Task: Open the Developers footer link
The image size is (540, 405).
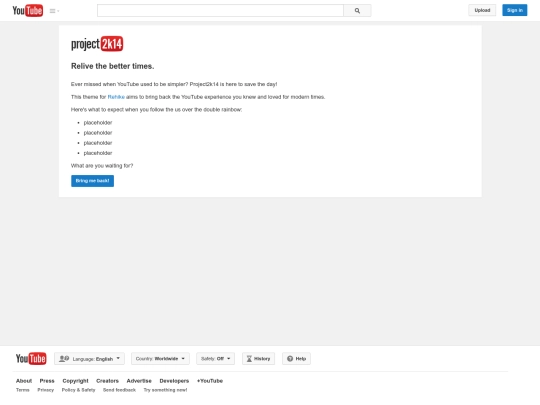Action: pos(174,381)
